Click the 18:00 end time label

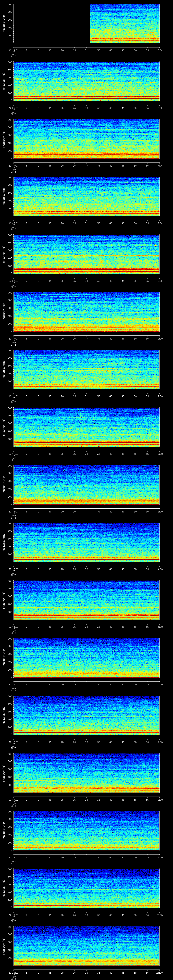click(x=159, y=799)
